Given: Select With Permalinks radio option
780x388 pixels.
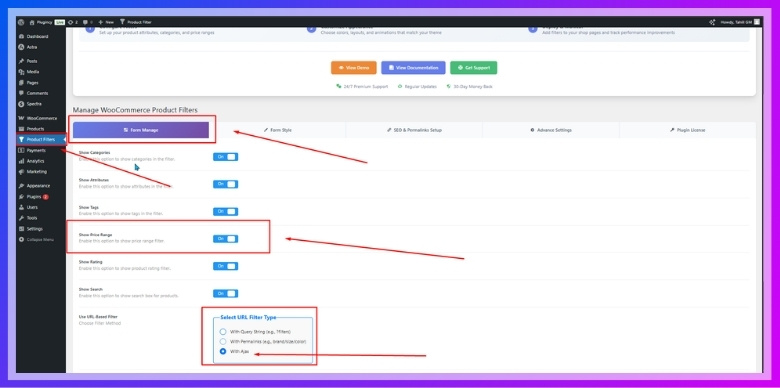Looking at the screenshot, I should coord(223,342).
